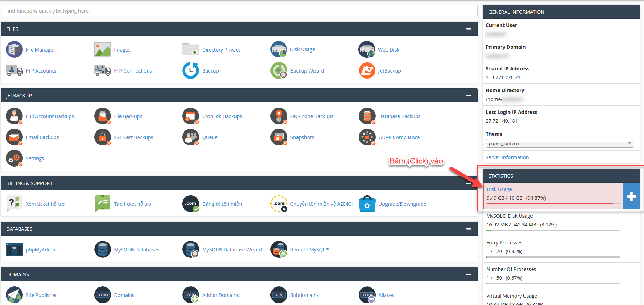Image resolution: width=644 pixels, height=305 pixels.
Task: Collapse the FILES section
Action: click(x=468, y=29)
